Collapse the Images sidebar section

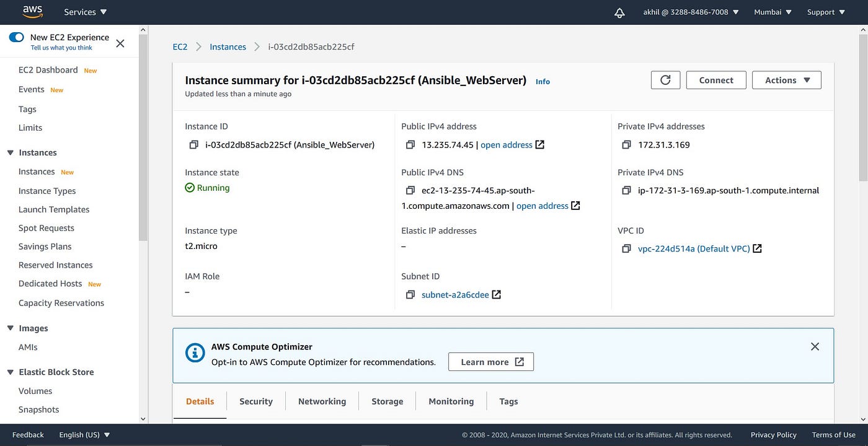(10, 328)
